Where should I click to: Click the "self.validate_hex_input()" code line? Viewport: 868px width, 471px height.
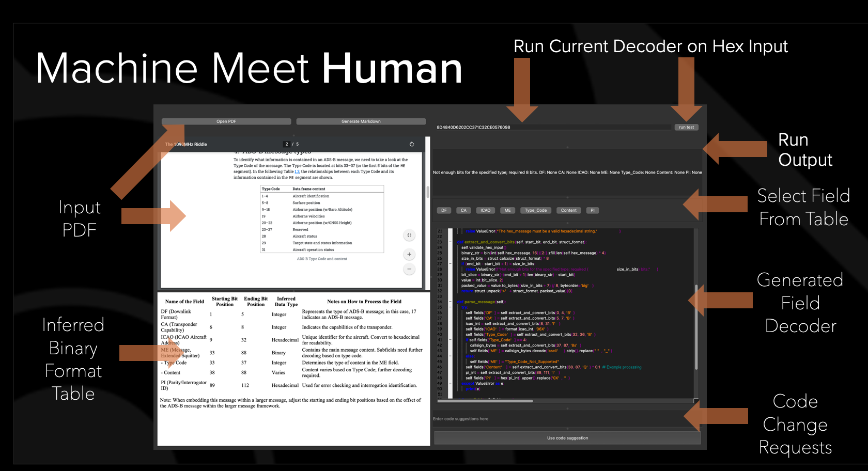click(x=483, y=247)
